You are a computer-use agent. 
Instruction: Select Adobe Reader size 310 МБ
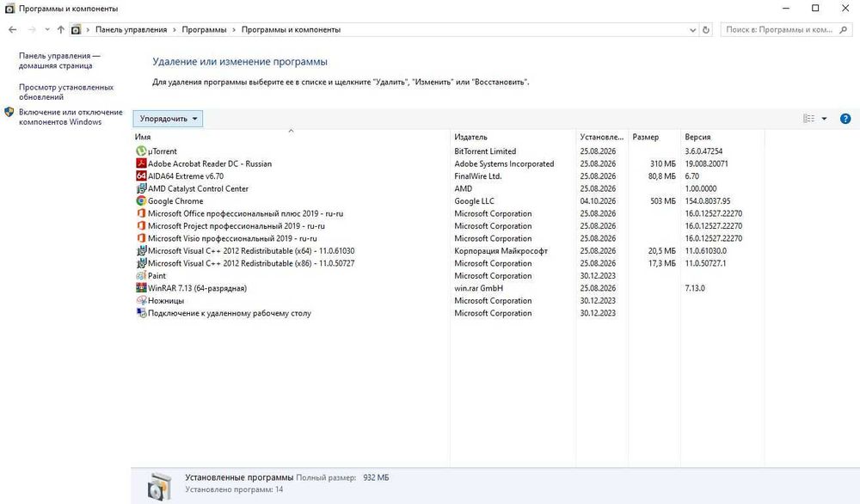(x=662, y=164)
